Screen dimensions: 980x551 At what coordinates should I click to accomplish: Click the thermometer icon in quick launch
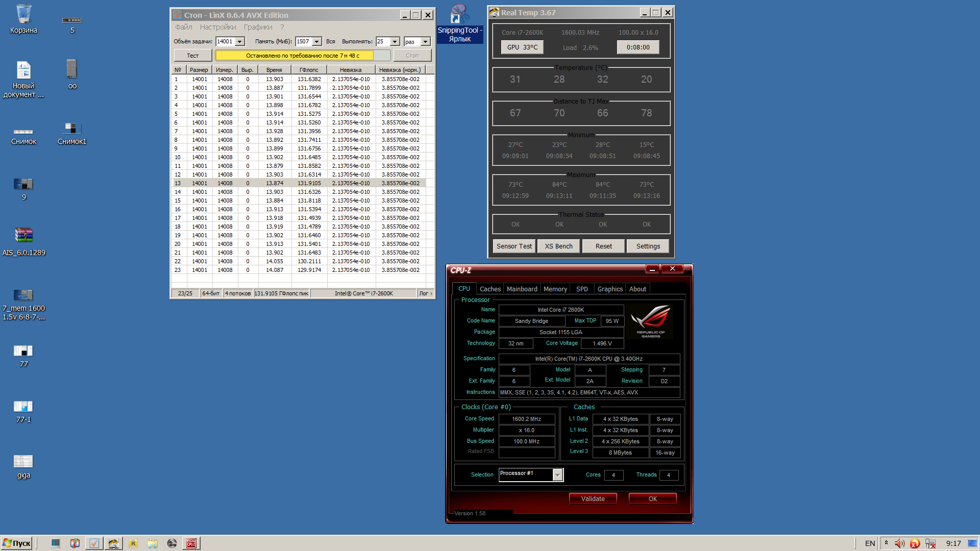coord(75,543)
